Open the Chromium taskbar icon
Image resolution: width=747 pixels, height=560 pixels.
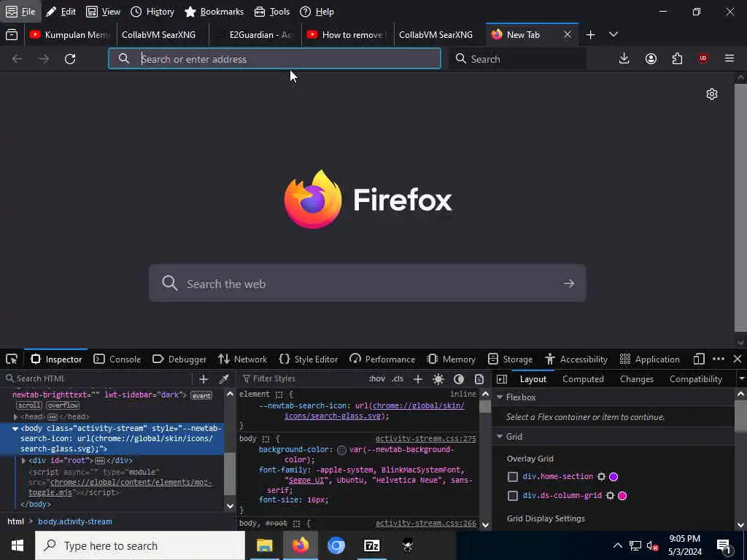pyautogui.click(x=336, y=545)
